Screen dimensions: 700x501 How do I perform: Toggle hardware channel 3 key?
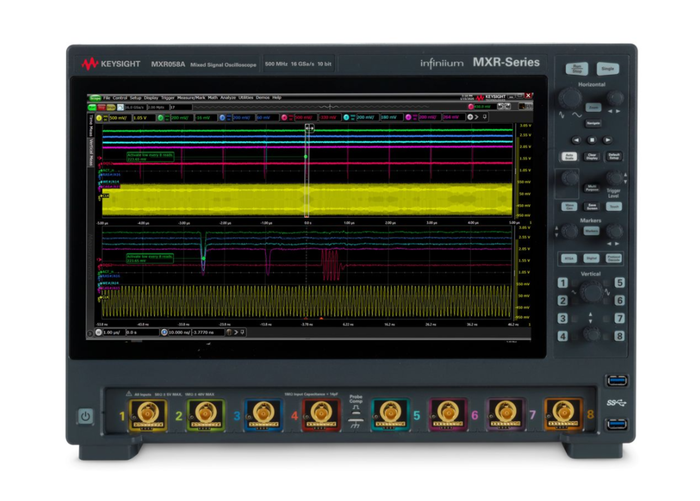tap(562, 318)
